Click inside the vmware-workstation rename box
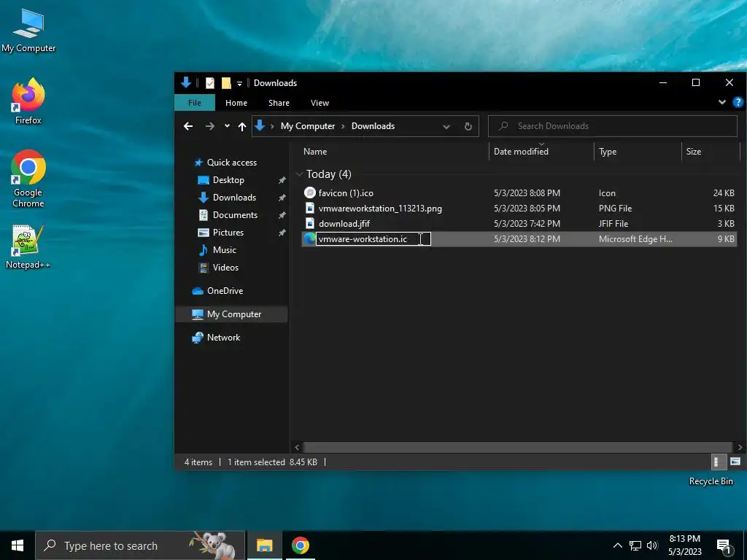Viewport: 747px width, 560px height. [373, 239]
